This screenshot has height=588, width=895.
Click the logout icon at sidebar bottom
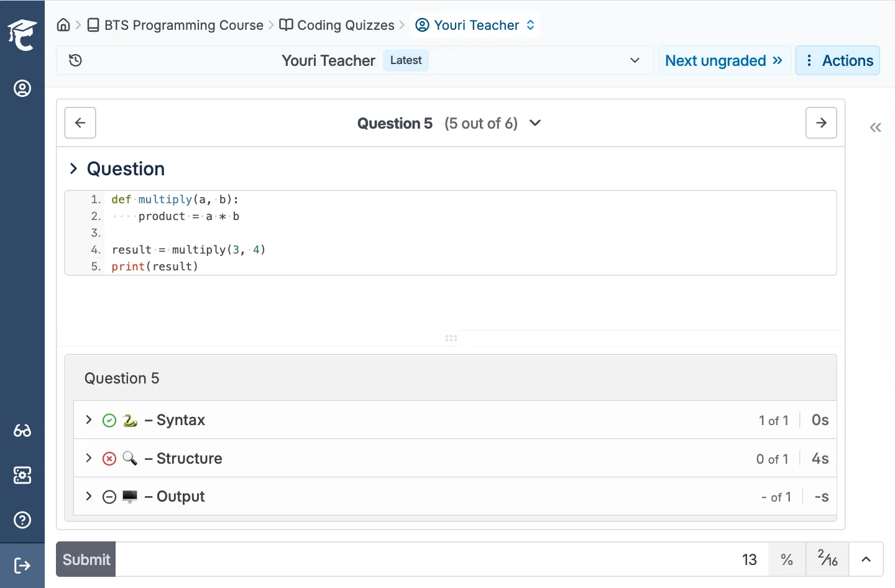pyautogui.click(x=22, y=566)
